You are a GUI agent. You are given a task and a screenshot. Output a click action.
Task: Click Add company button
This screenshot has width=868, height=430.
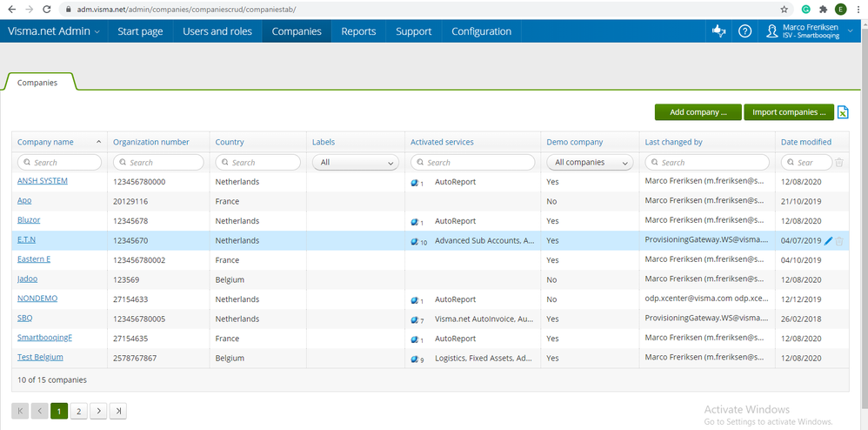[x=698, y=112]
